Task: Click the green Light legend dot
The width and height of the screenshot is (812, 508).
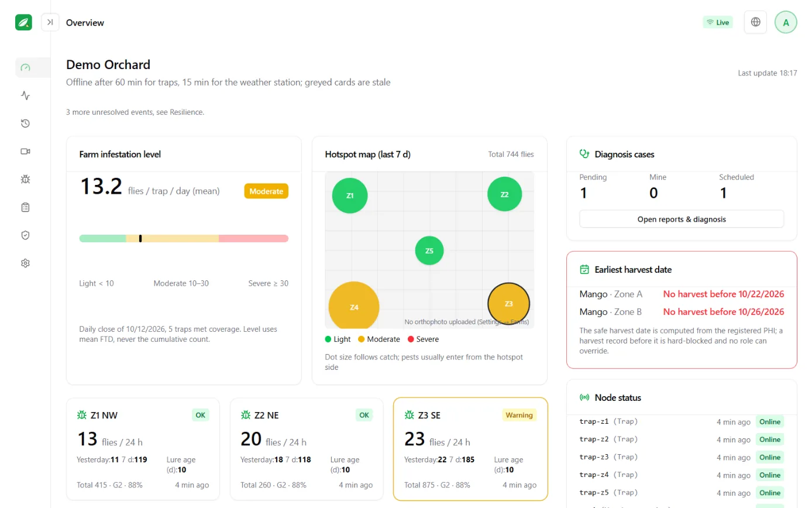Action: click(328, 339)
